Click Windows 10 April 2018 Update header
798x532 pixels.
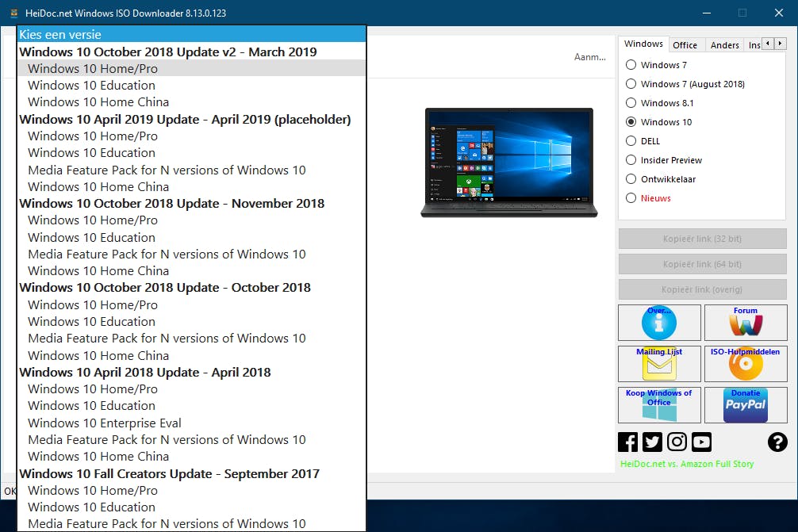pos(191,373)
